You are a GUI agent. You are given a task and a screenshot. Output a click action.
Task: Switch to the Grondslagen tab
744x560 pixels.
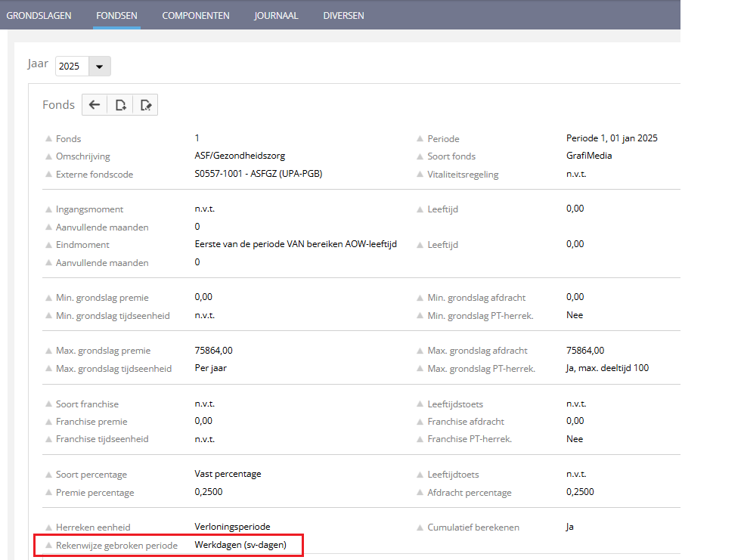point(39,15)
